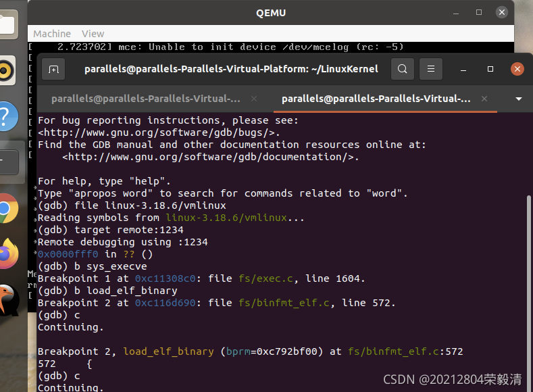
Task: Click the 'target remote:1234' command text
Action: click(129, 230)
